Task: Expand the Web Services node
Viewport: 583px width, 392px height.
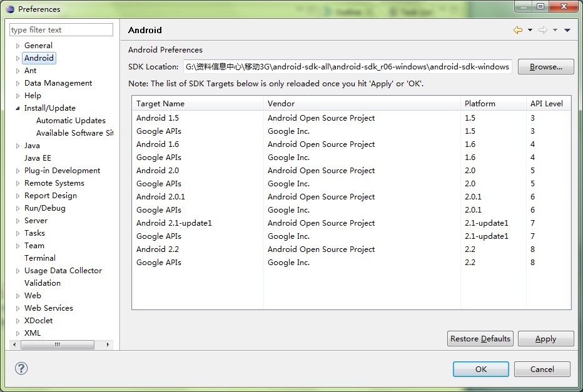Action: (18, 308)
